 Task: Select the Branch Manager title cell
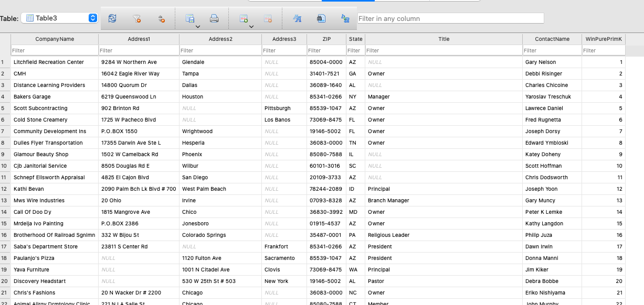point(444,200)
